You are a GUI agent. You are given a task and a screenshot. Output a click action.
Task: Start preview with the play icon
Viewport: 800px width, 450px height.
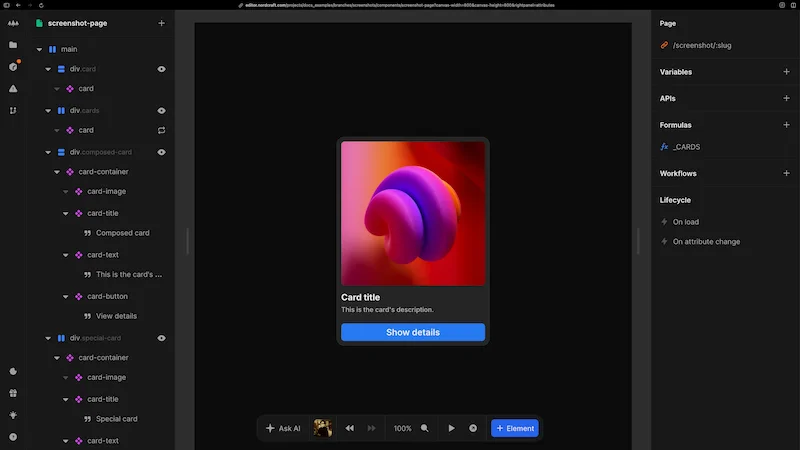point(452,428)
